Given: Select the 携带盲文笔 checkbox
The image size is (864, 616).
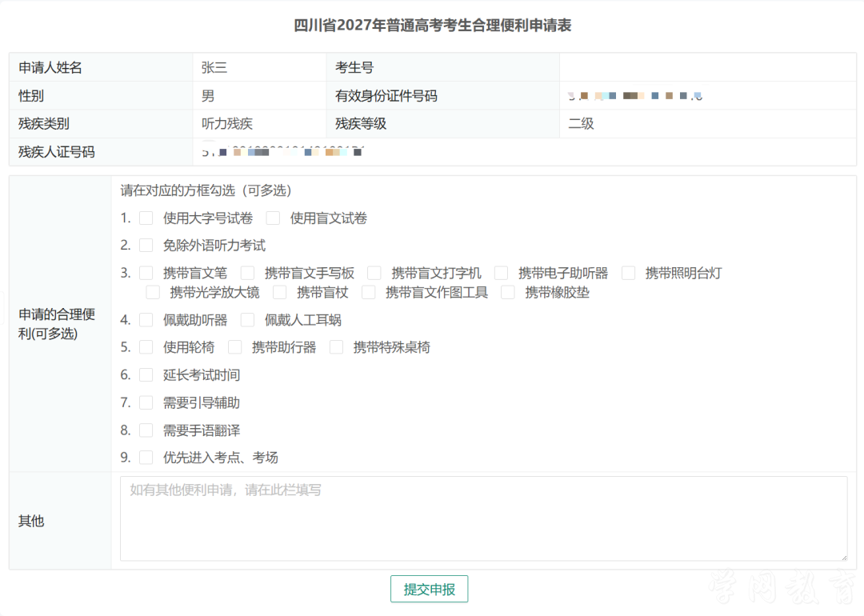Looking at the screenshot, I should [146, 273].
